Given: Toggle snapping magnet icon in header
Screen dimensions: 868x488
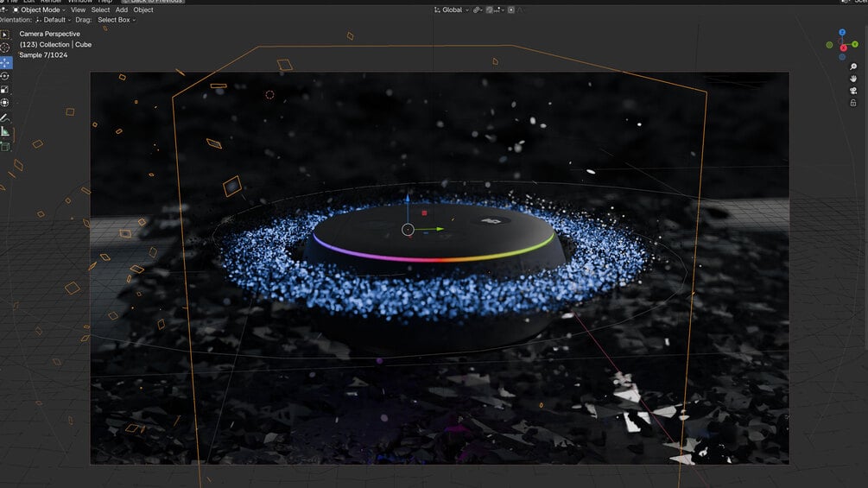Looking at the screenshot, I should point(490,10).
